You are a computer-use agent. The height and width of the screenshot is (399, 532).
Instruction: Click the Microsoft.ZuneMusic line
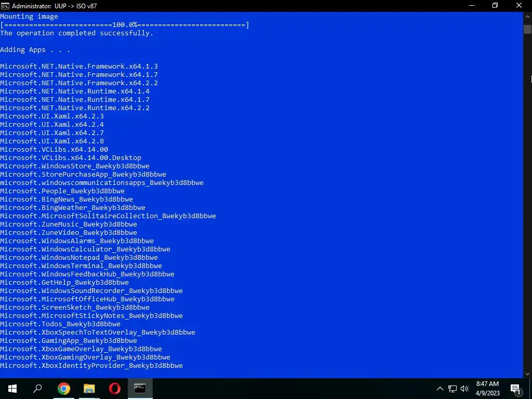click(x=69, y=224)
